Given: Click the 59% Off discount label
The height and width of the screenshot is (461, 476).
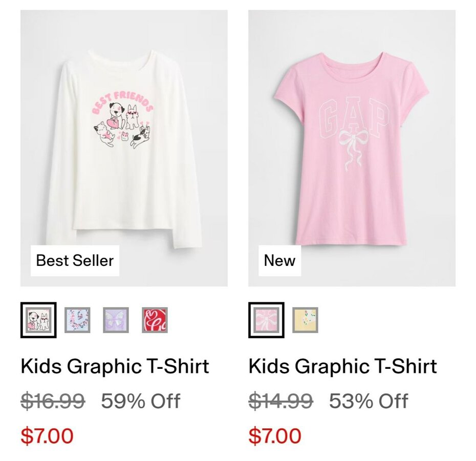Looking at the screenshot, I should click(141, 401).
